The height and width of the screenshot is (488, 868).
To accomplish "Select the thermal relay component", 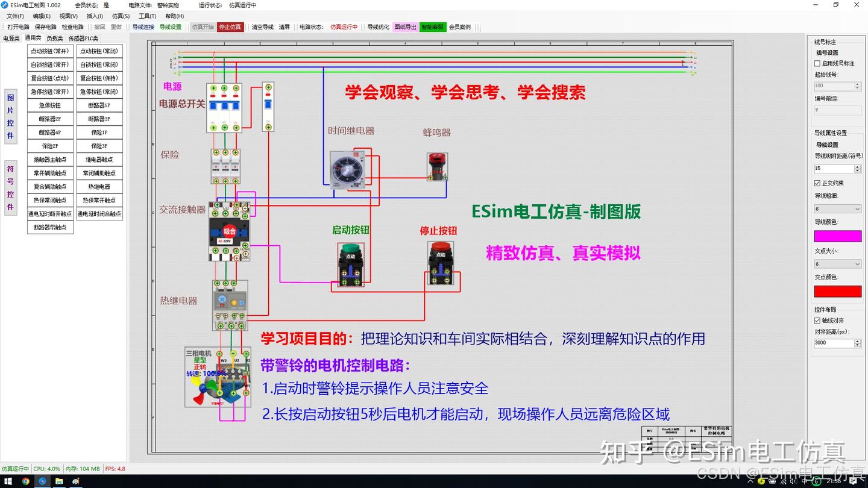I will 230,305.
